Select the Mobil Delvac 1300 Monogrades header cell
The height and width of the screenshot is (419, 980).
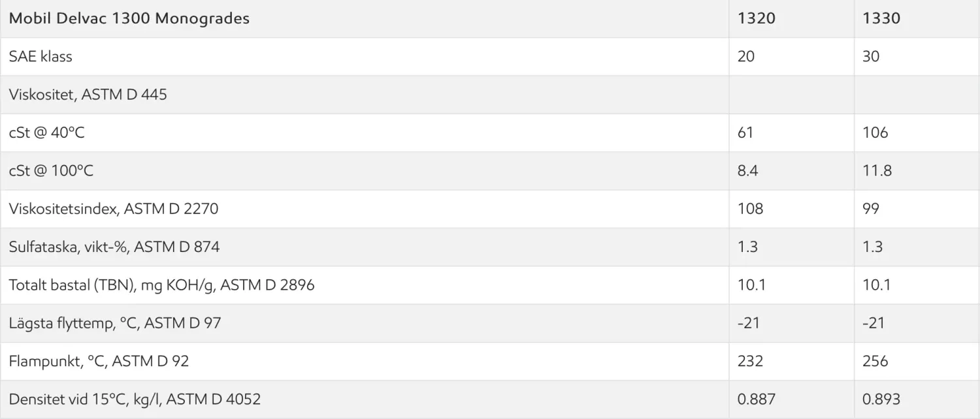129,18
